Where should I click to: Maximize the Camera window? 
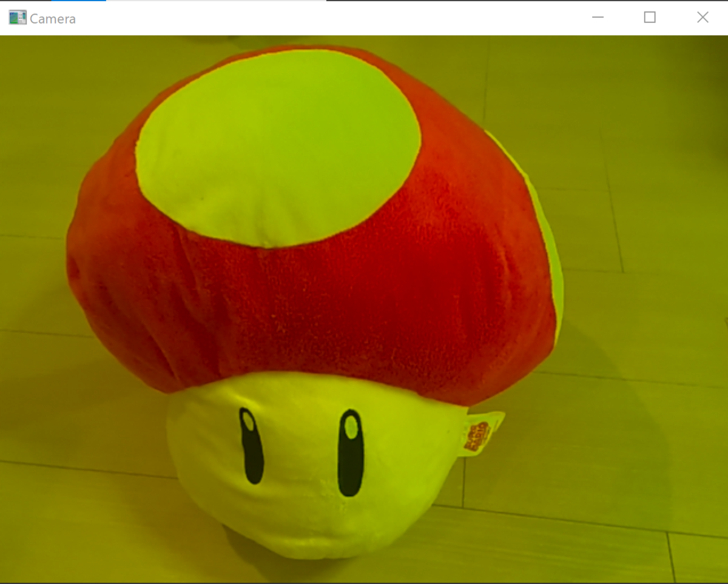650,18
